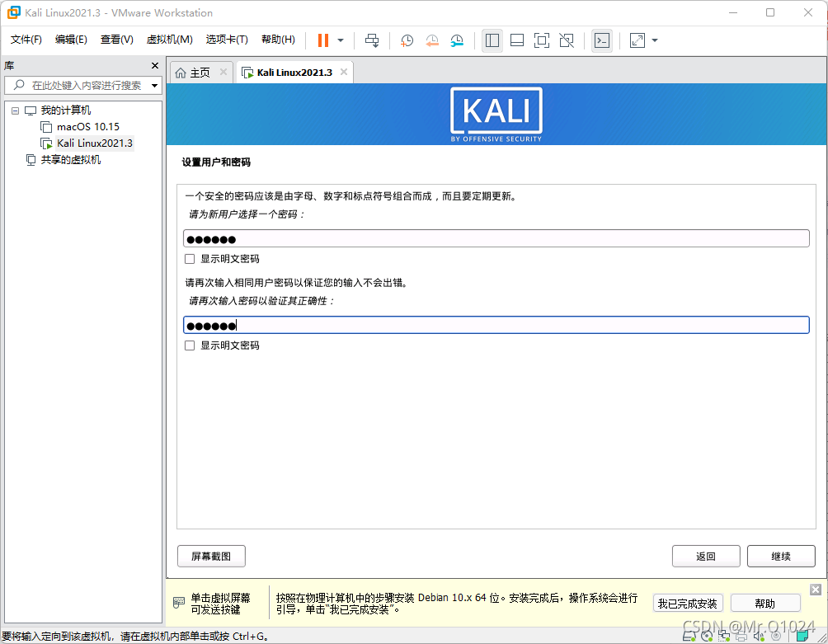Open the 帮助(H) menu
828x644 pixels.
coord(278,40)
